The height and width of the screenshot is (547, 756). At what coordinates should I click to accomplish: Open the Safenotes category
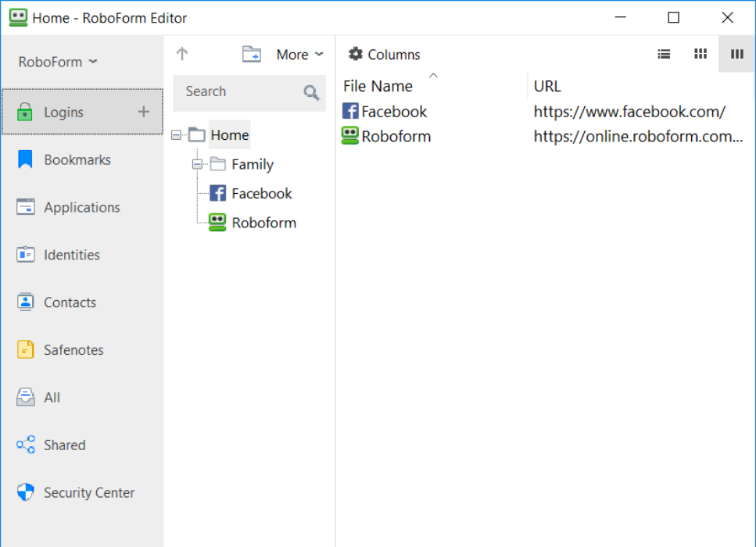click(82, 350)
